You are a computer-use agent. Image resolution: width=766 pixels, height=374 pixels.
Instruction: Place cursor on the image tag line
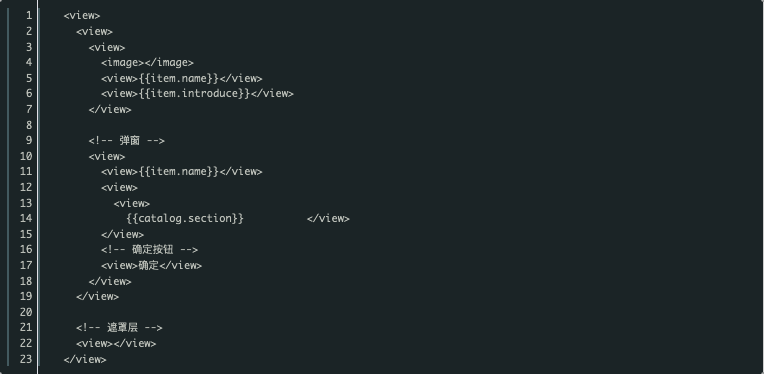(148, 62)
